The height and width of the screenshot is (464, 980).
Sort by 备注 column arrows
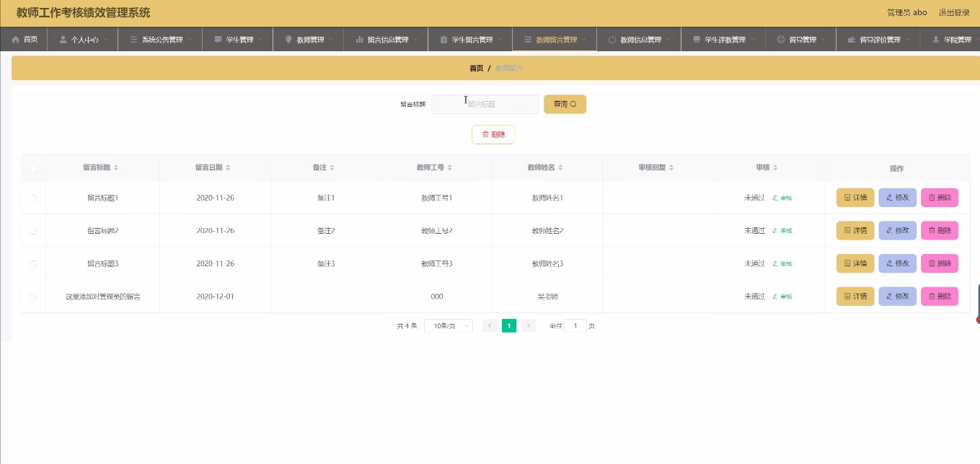pos(332,167)
